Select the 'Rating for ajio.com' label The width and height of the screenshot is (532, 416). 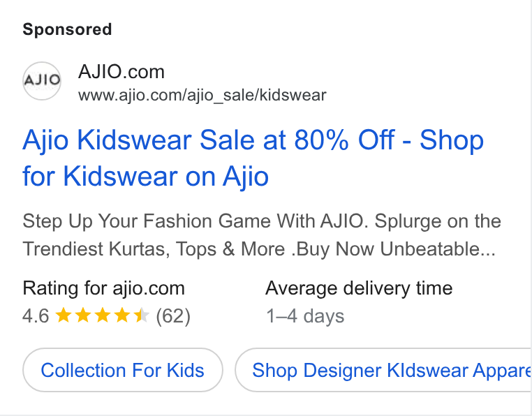point(103,288)
